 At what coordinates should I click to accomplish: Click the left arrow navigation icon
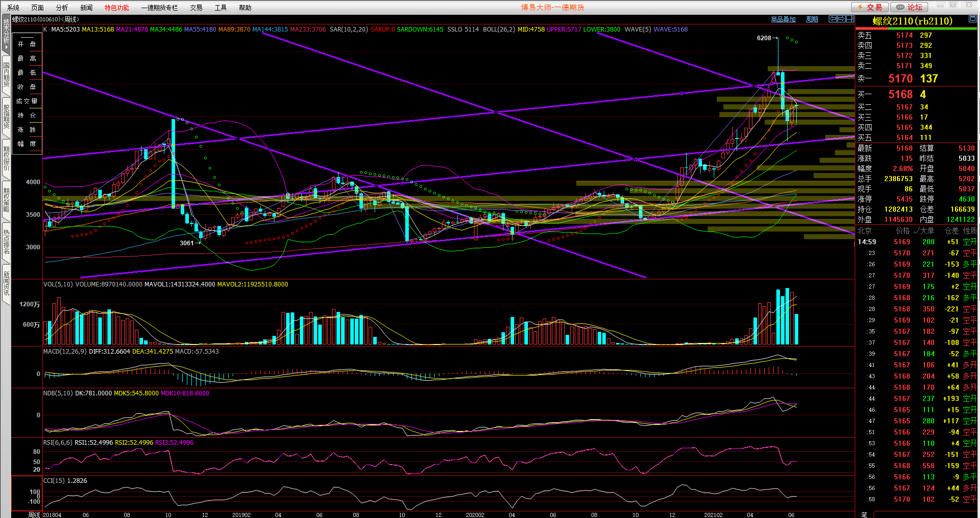pos(833,19)
